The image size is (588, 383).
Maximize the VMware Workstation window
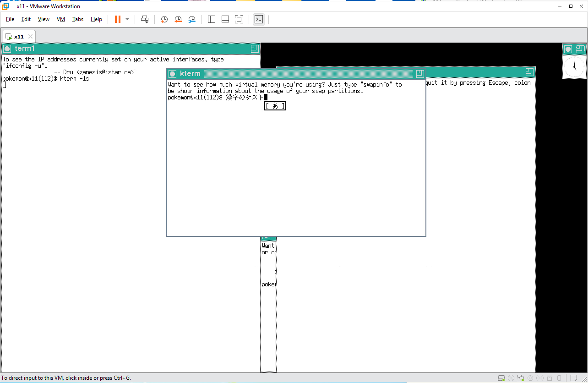(x=571, y=6)
